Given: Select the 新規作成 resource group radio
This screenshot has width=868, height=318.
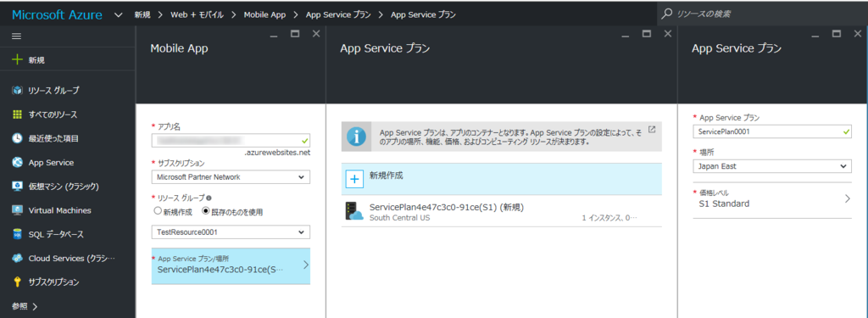Looking at the screenshot, I should pos(158,211).
